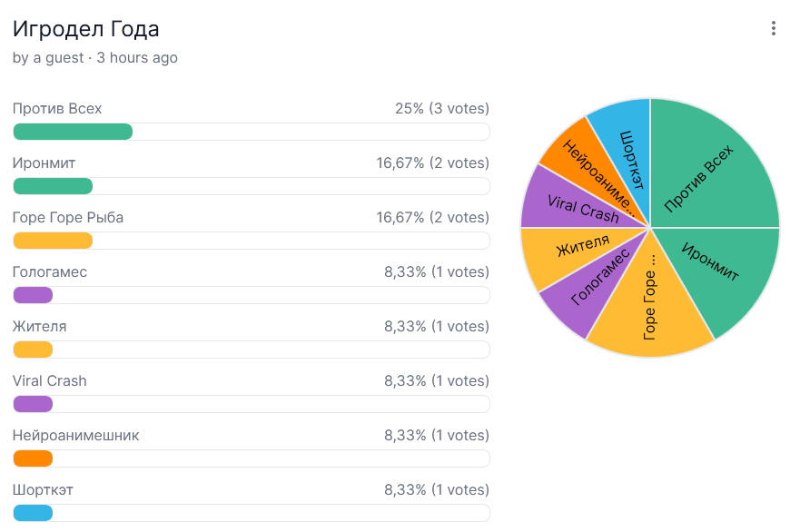Image resolution: width=790 pixels, height=532 pixels.
Task: Click the Против Всех green progress bar
Action: 73,132
